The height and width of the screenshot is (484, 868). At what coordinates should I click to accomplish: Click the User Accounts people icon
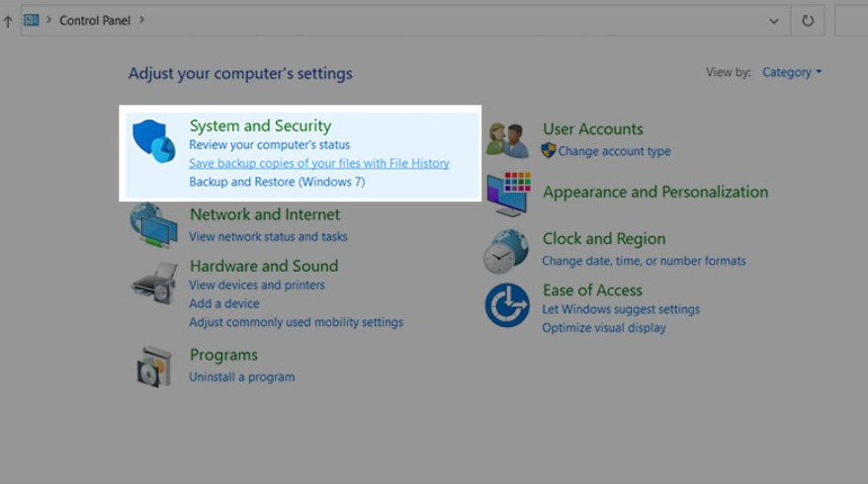(x=507, y=140)
